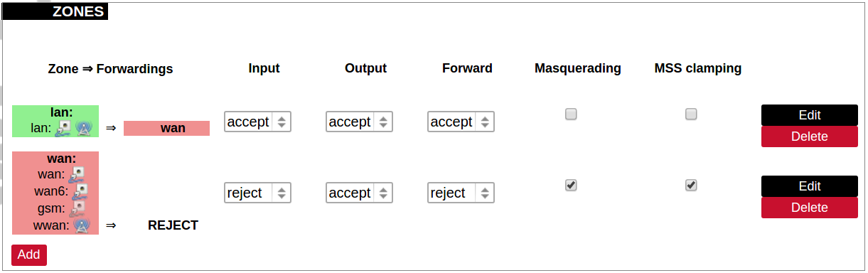The height and width of the screenshot is (273, 868).
Task: Click the lan ethernet interface icon
Action: (x=65, y=128)
